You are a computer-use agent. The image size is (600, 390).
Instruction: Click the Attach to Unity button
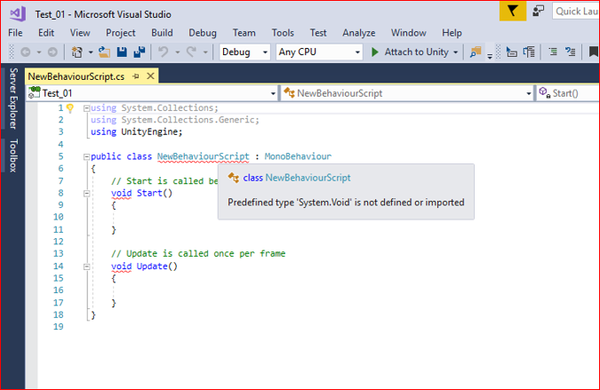(x=410, y=52)
